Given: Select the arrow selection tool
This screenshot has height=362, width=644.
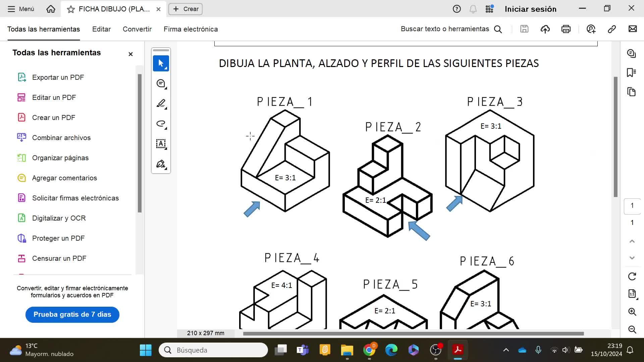Looking at the screenshot, I should coord(161,63).
